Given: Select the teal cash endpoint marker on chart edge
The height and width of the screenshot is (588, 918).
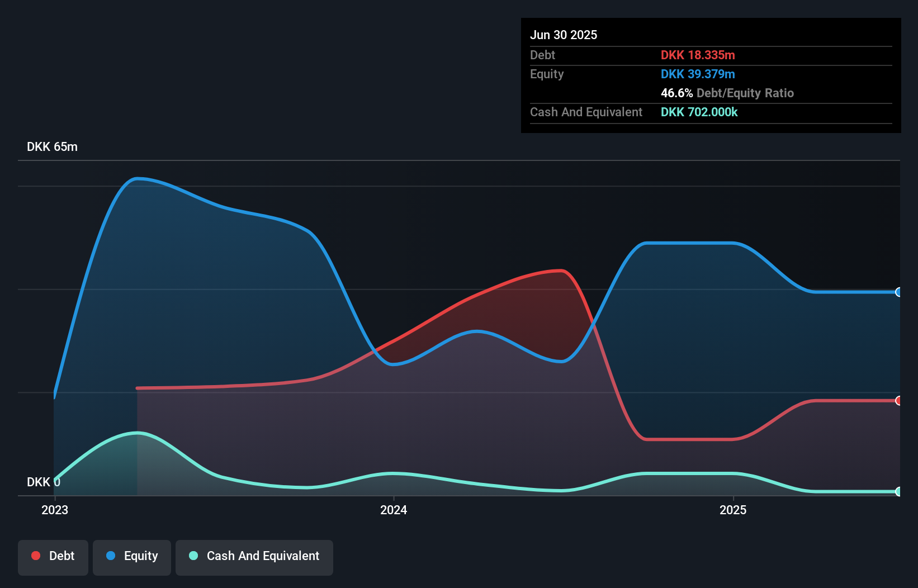Looking at the screenshot, I should pyautogui.click(x=899, y=492).
